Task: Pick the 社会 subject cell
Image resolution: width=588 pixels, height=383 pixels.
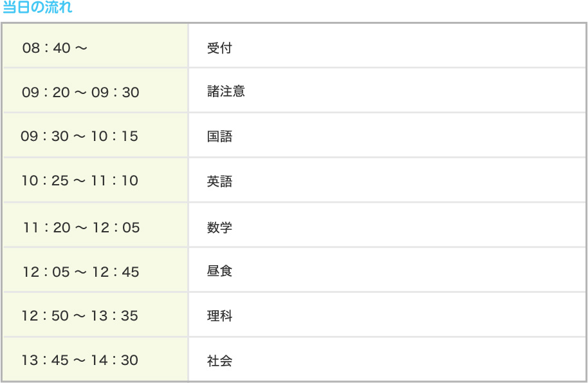Action: coord(219,360)
